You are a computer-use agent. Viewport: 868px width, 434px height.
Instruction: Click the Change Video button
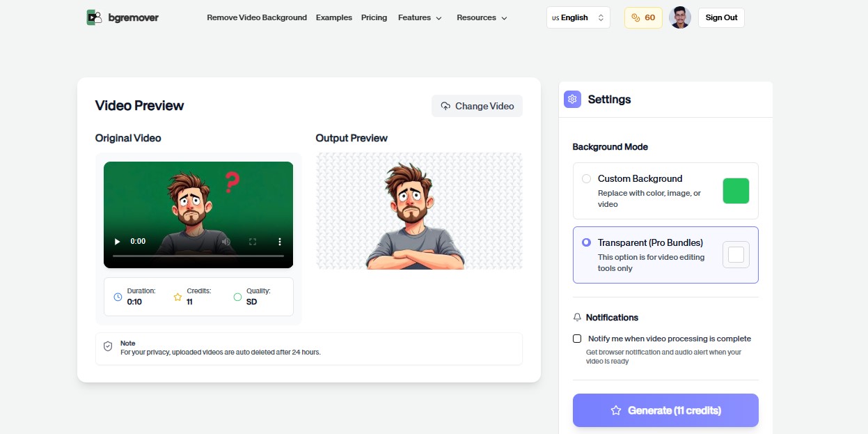pos(477,106)
